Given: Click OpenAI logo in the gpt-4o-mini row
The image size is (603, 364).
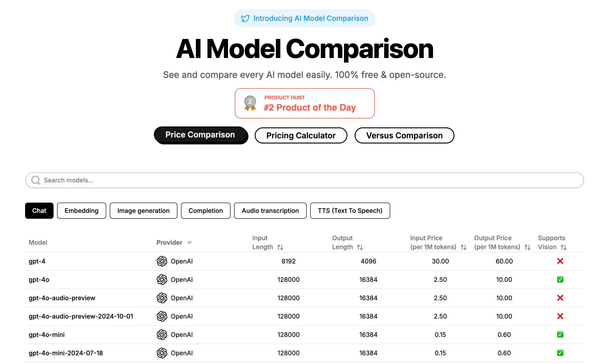Looking at the screenshot, I should [x=162, y=334].
